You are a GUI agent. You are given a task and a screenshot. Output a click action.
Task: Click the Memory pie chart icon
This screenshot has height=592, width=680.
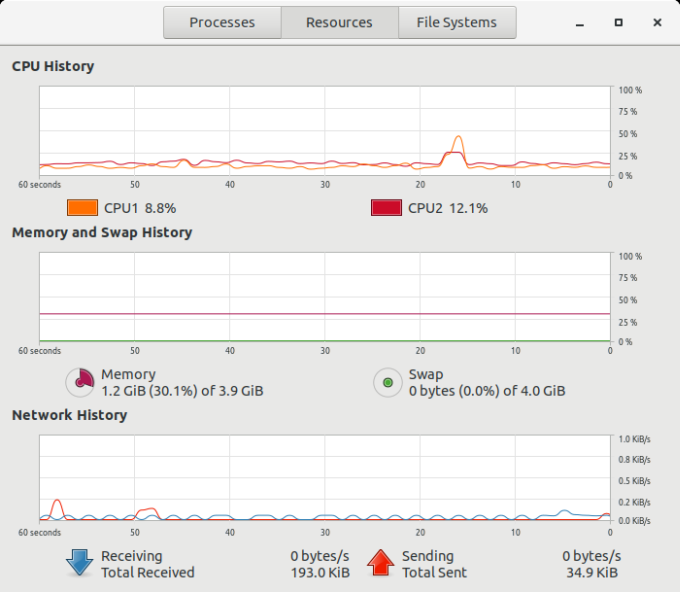point(80,383)
